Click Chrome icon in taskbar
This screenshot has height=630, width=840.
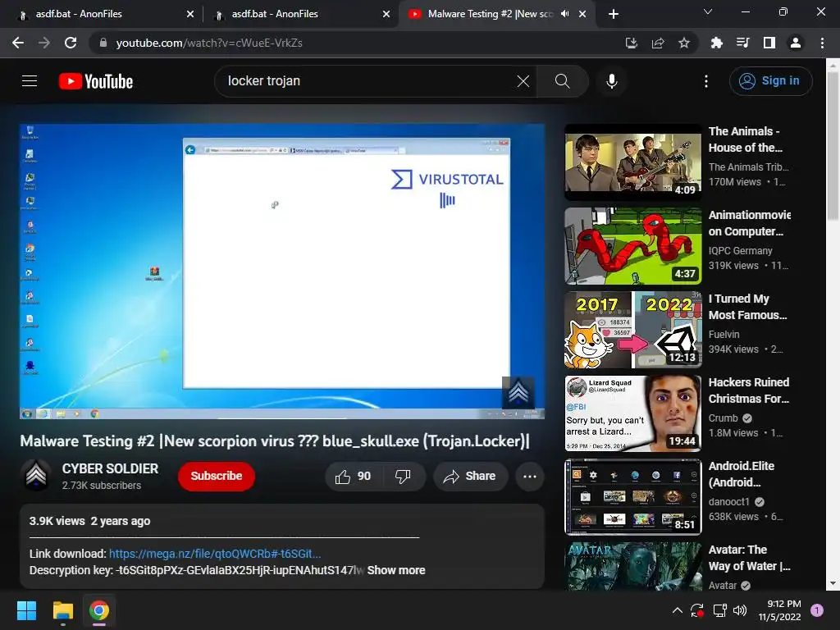[99, 610]
